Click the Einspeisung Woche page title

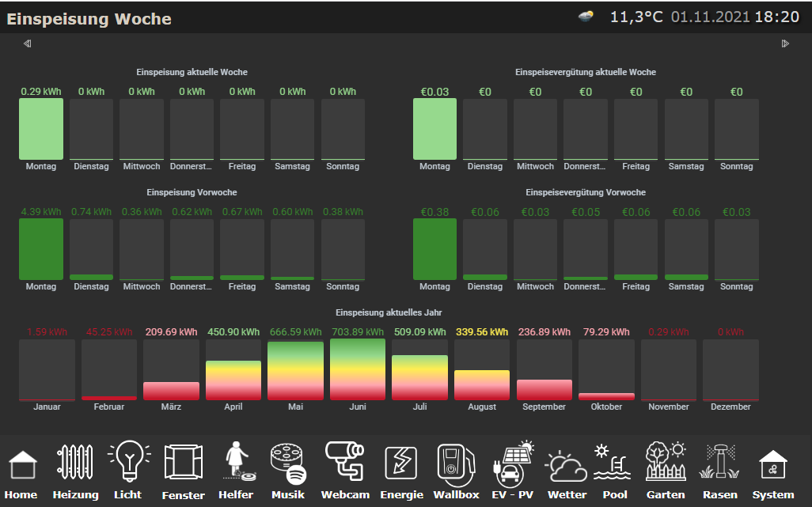[x=89, y=19]
